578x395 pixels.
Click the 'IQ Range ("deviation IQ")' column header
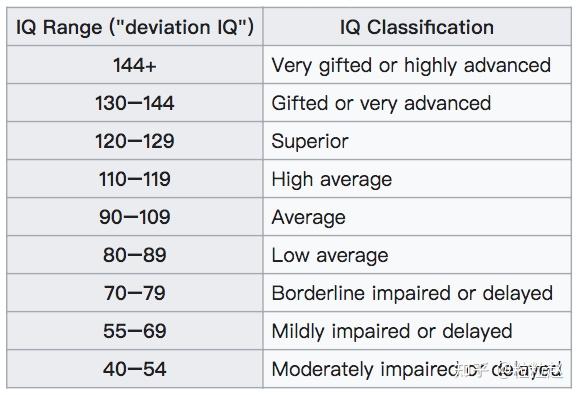coord(135,27)
